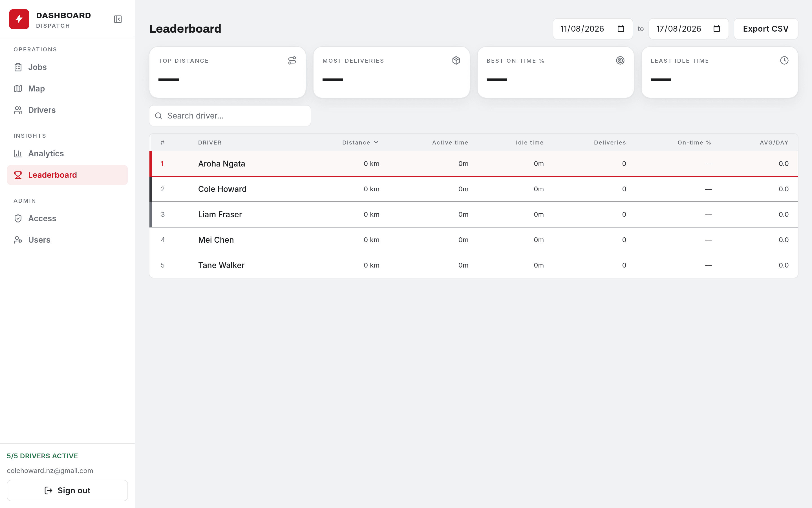Click the Leaderboard page heading

(185, 29)
